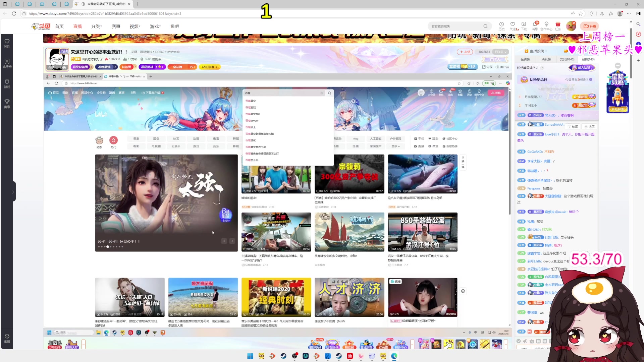Open the 客户端 client download icon
Screen dimensions: 644x362
click(x=502, y=67)
